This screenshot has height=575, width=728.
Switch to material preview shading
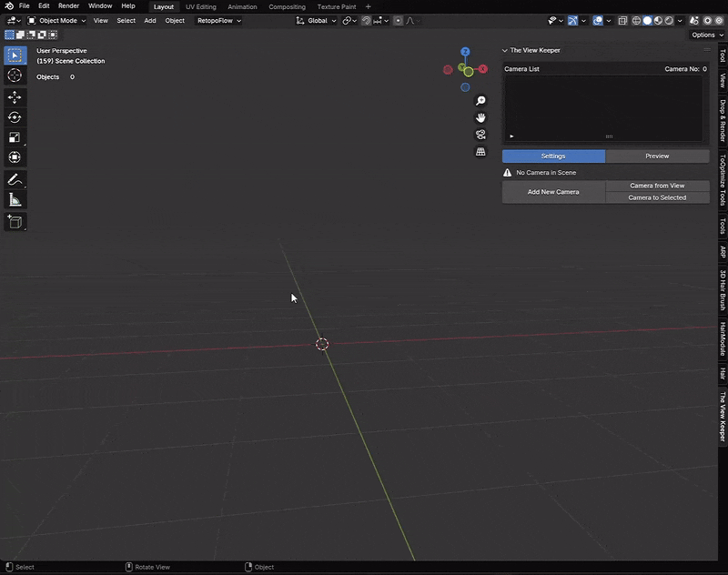(658, 20)
